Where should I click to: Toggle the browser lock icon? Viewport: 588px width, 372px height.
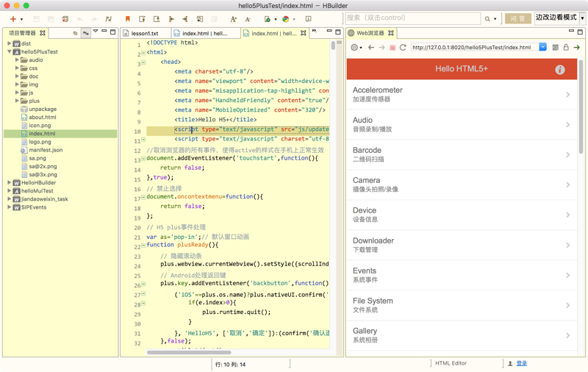[566, 48]
